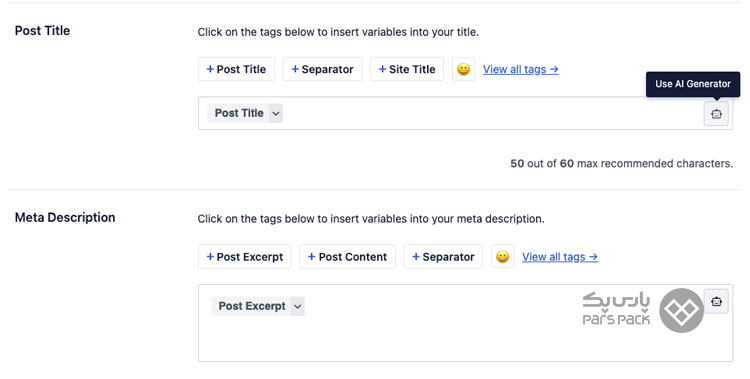750x379 pixels.
Task: Add the Post Content tag
Action: [x=347, y=256]
